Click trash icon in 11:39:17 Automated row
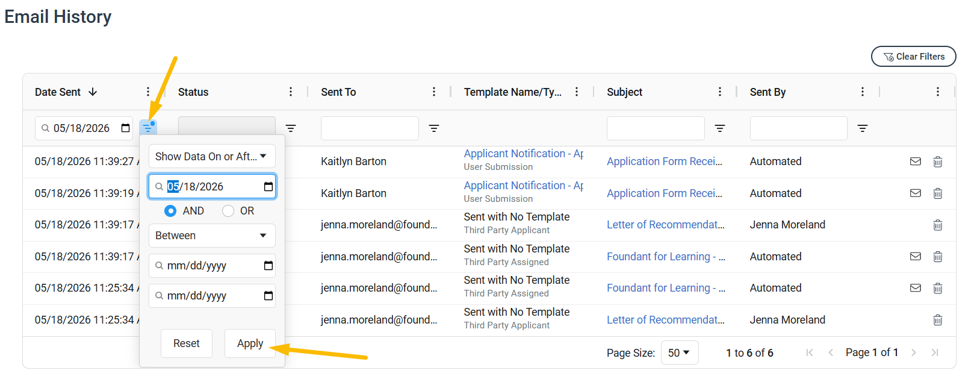 tap(938, 257)
